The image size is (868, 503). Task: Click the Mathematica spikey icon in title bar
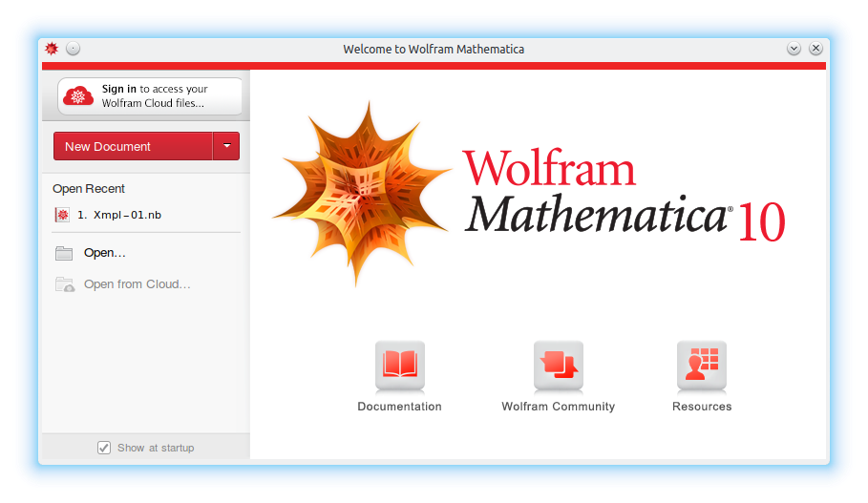[x=52, y=49]
